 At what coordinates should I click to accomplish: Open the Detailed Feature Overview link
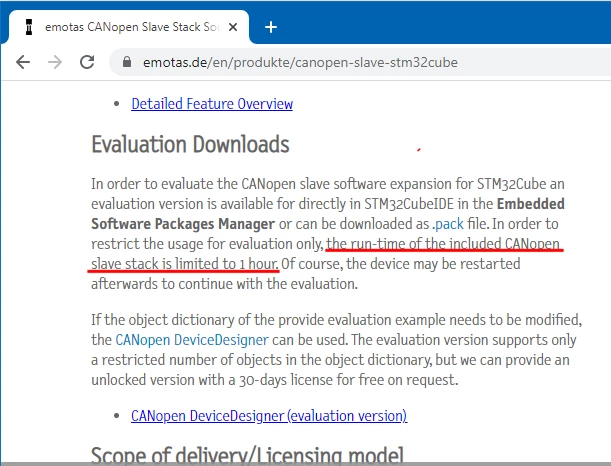point(212,104)
